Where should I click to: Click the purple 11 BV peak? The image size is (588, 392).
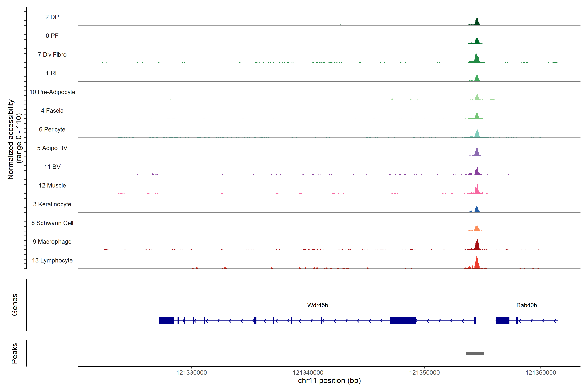click(x=477, y=172)
